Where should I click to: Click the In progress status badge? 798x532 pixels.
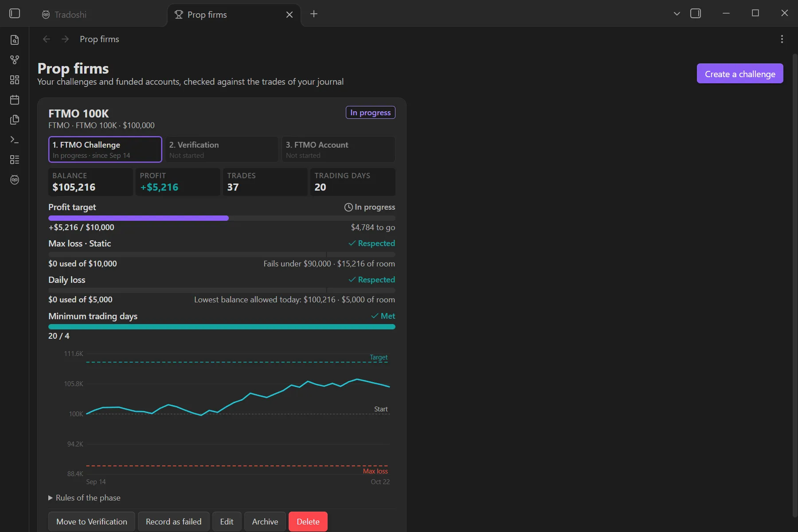pyautogui.click(x=371, y=113)
